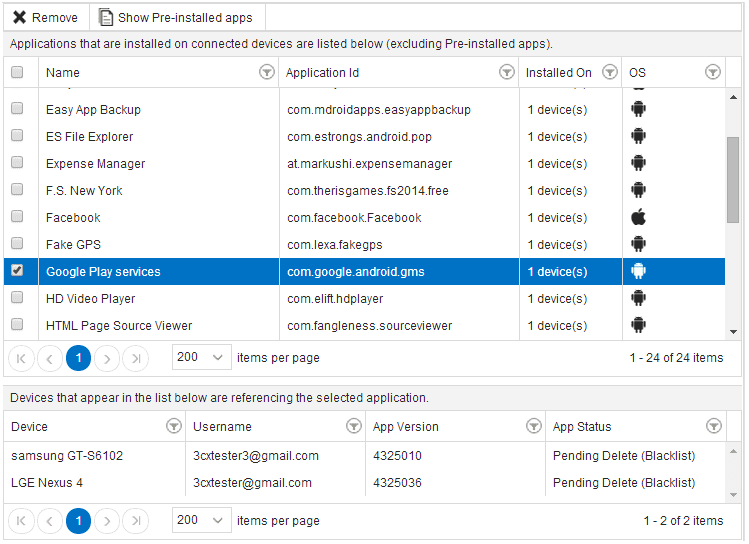Click Android icon for Easy App Backup
Screen dimensions: 749x544
tap(638, 109)
